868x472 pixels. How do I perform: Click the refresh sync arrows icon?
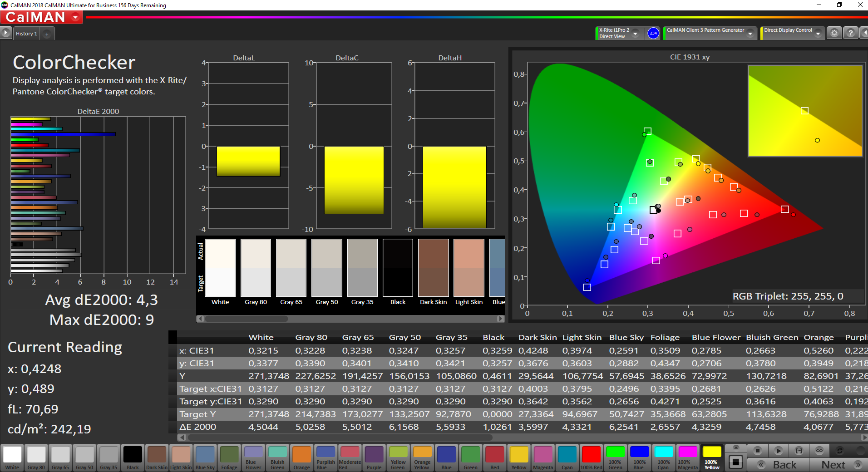(x=840, y=451)
